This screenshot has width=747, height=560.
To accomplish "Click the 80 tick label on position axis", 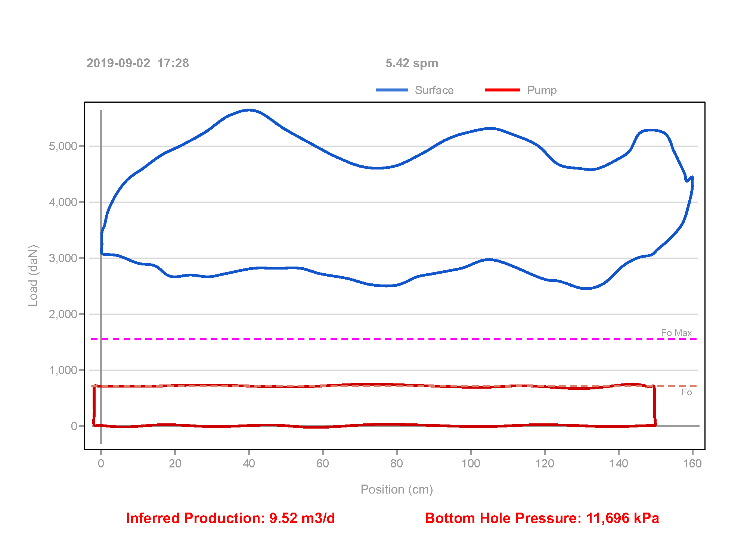I will 396,464.
